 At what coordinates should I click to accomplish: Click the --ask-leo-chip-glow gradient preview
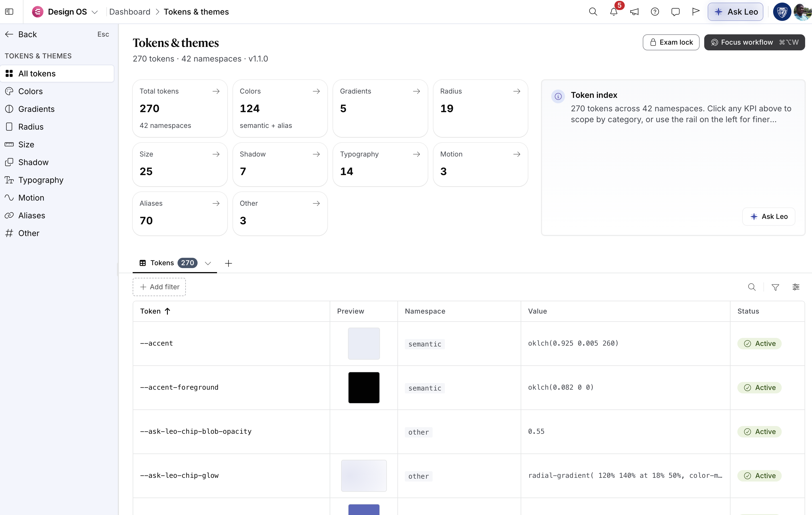(363, 476)
